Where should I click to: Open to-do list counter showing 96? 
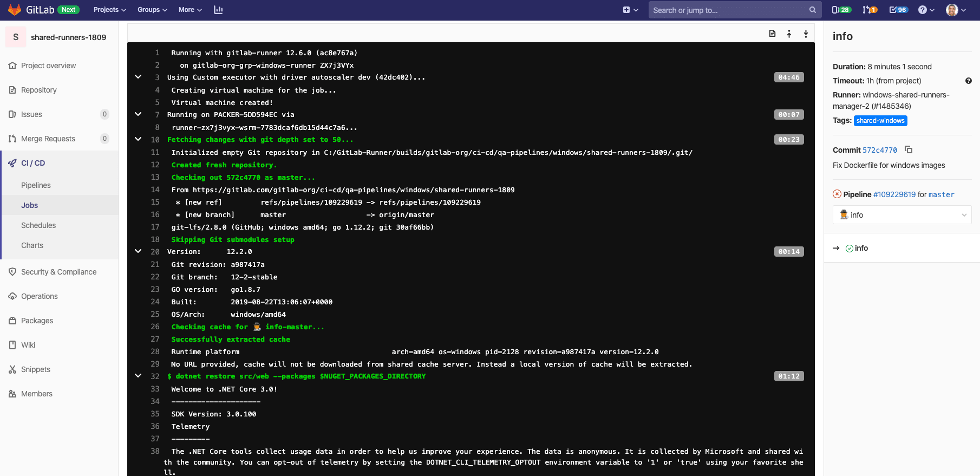pyautogui.click(x=899, y=10)
